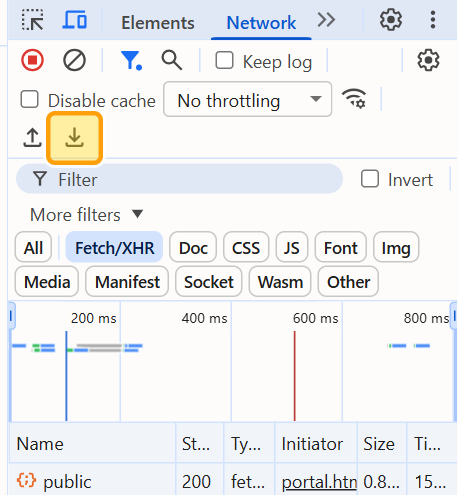Open the Elements tab
The height and width of the screenshot is (495, 458).
[158, 23]
